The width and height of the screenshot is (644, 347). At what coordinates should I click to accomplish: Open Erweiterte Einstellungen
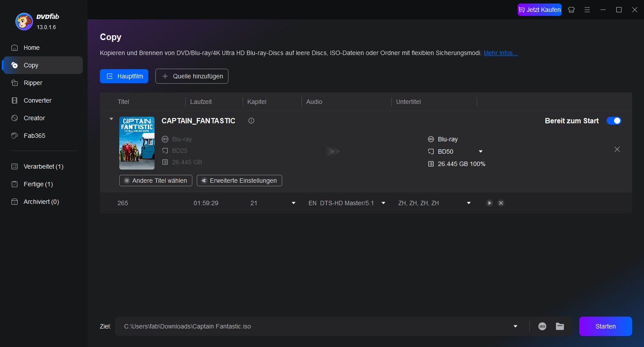[x=239, y=181]
